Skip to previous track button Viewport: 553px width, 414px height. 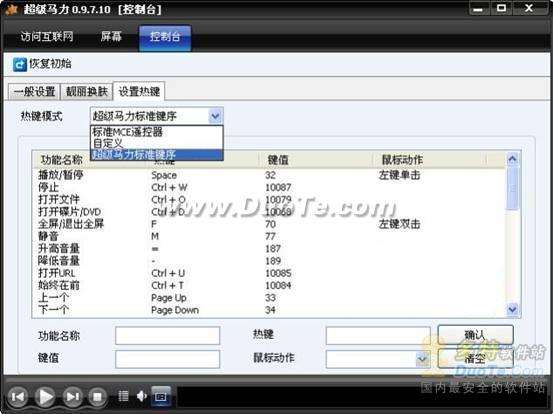[x=18, y=397]
